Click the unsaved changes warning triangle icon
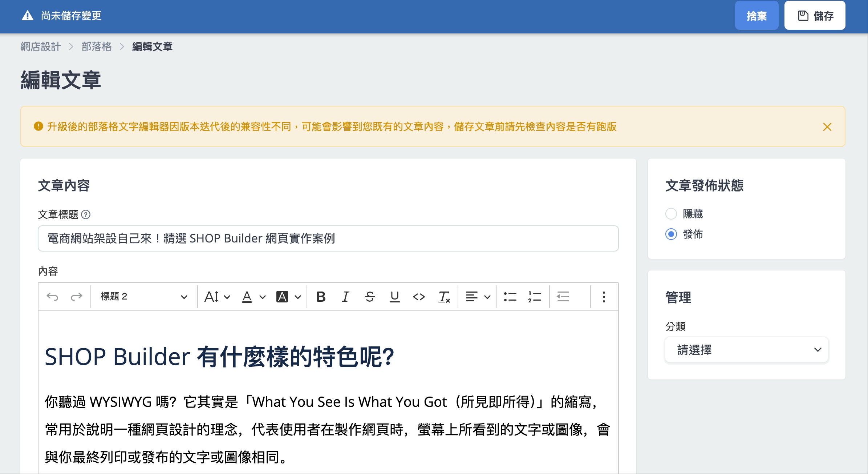Screen dimensions: 868x474 (x=28, y=16)
